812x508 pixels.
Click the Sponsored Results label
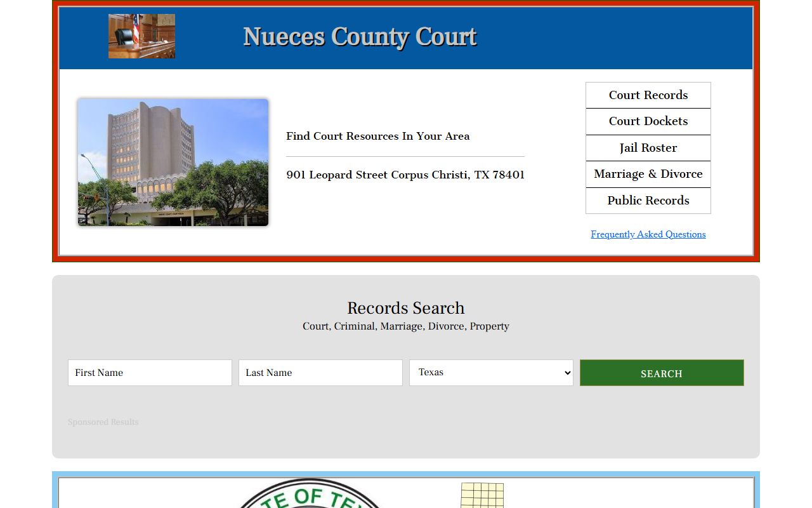tap(103, 422)
